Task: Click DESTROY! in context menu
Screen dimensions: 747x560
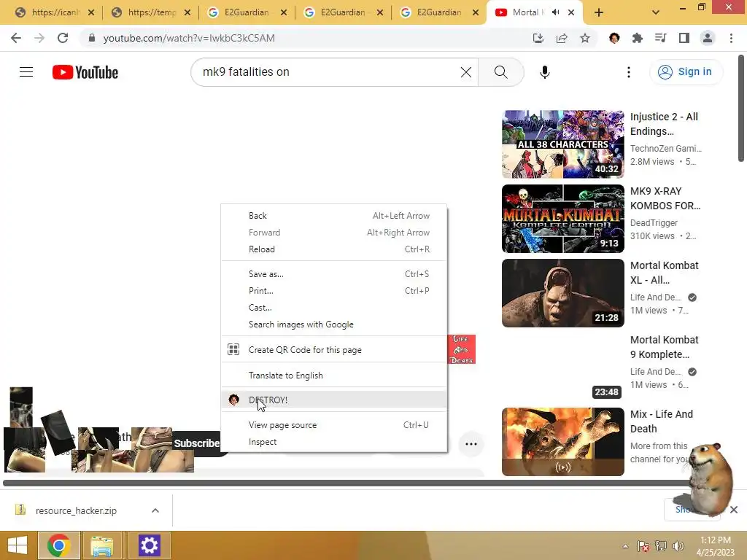Action: coord(334,400)
